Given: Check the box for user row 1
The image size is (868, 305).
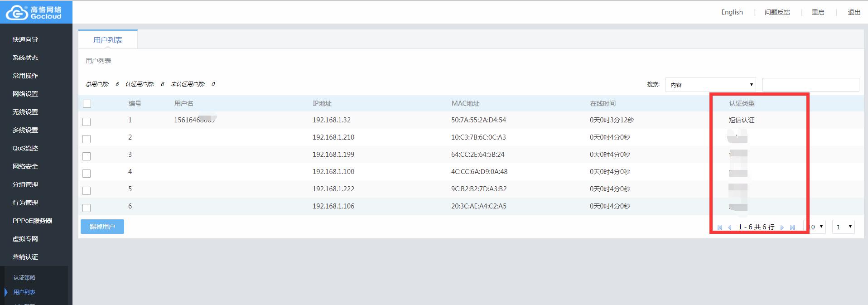Looking at the screenshot, I should pos(87,122).
